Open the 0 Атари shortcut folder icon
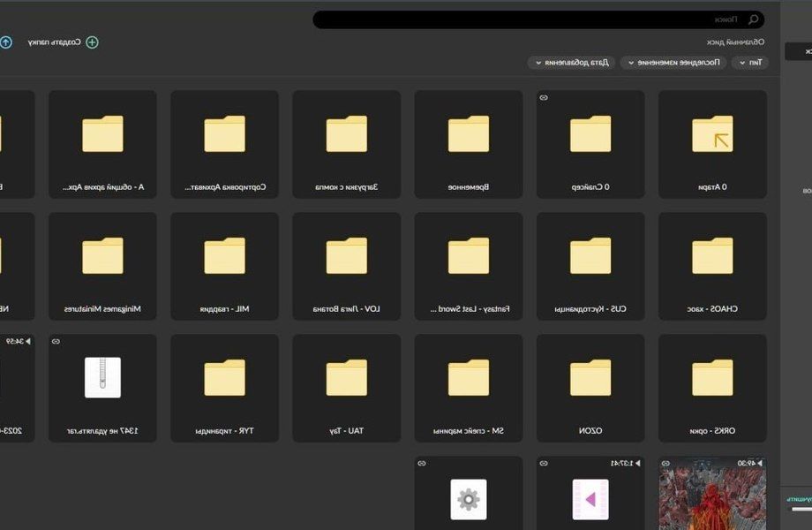 click(712, 133)
